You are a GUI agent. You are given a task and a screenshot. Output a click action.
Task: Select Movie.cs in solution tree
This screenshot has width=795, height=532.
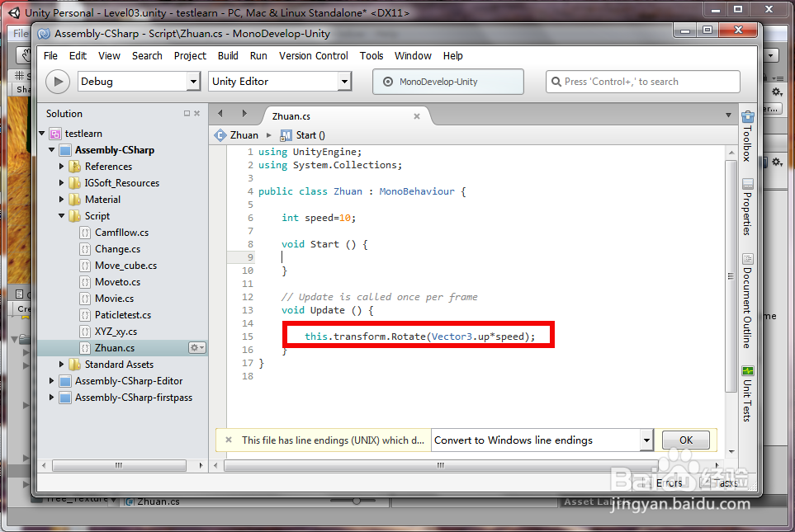pyautogui.click(x=114, y=299)
